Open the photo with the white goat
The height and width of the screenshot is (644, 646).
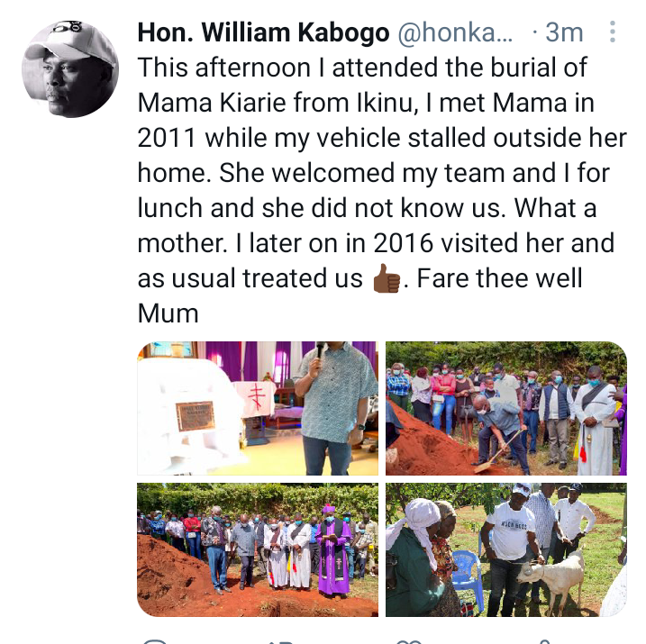click(x=506, y=549)
